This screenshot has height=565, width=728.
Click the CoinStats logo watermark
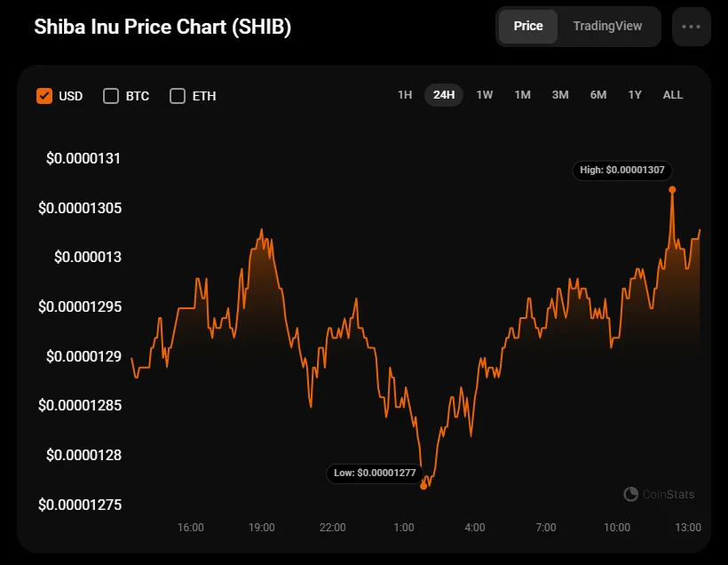tap(660, 494)
